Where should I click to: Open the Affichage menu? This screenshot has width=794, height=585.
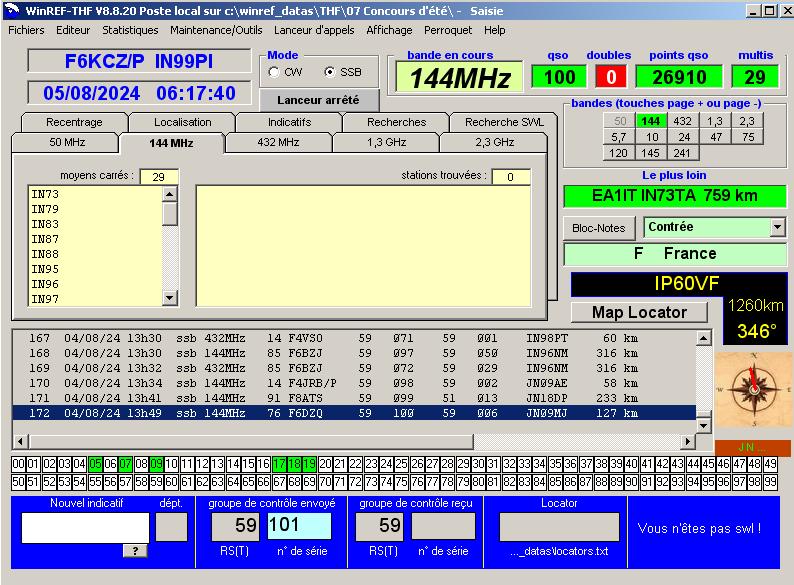tap(389, 30)
